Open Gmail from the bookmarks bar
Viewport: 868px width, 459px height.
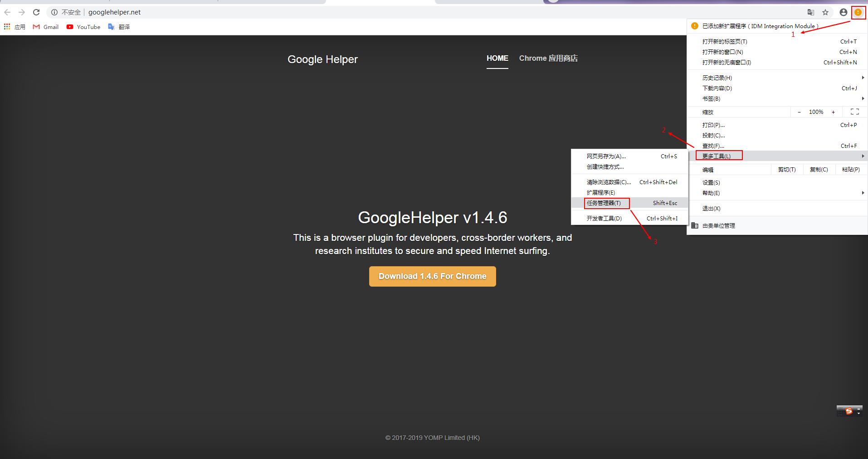pyautogui.click(x=45, y=27)
